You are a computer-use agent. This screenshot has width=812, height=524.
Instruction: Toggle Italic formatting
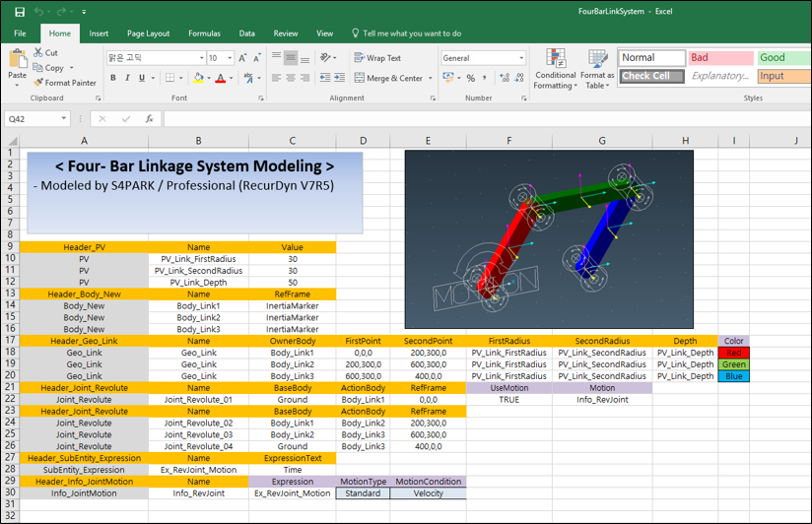coord(127,78)
